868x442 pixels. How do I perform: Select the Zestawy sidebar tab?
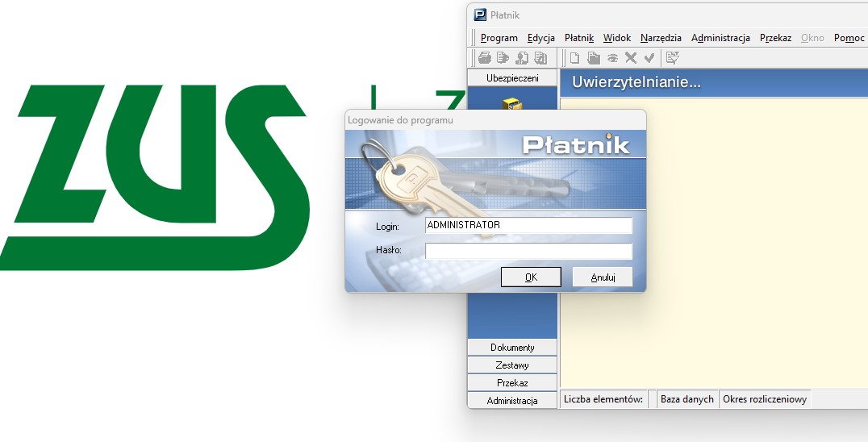pos(512,365)
